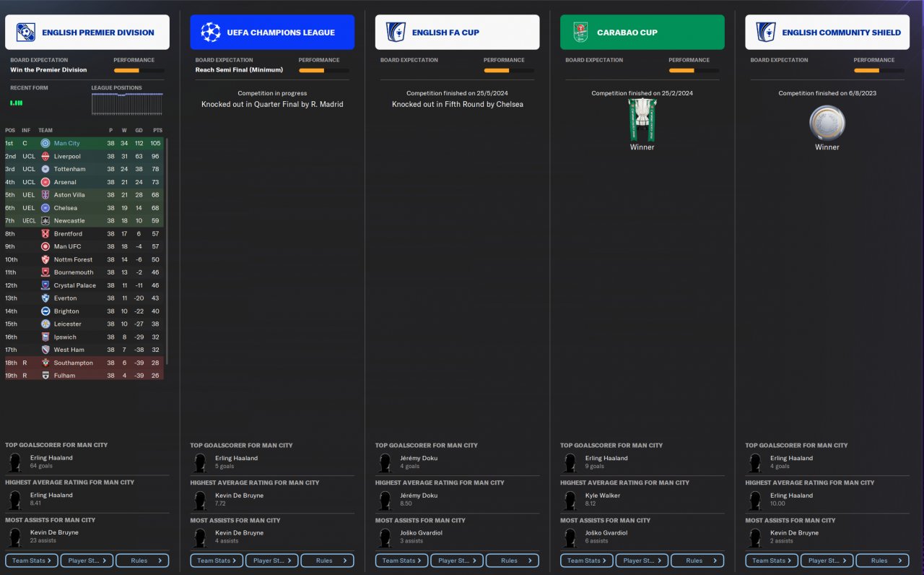
Task: Select the Man UFC club badge
Action: [45, 246]
